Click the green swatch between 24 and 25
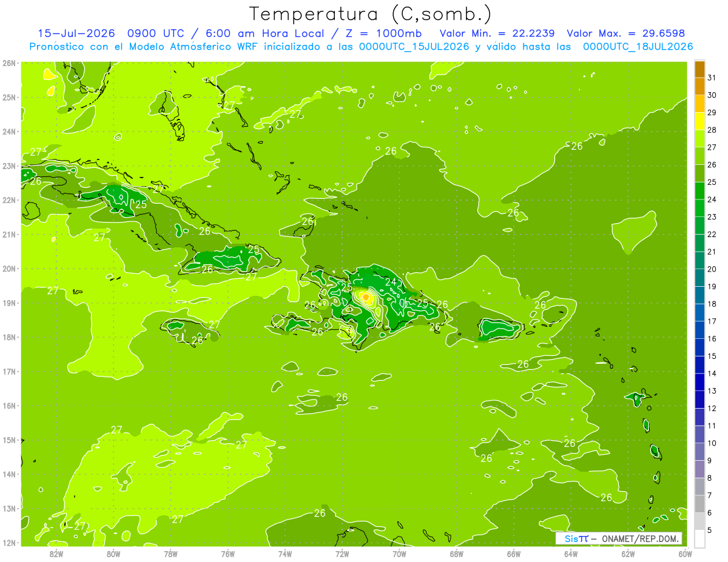This screenshot has height=562, width=728. pos(699,190)
